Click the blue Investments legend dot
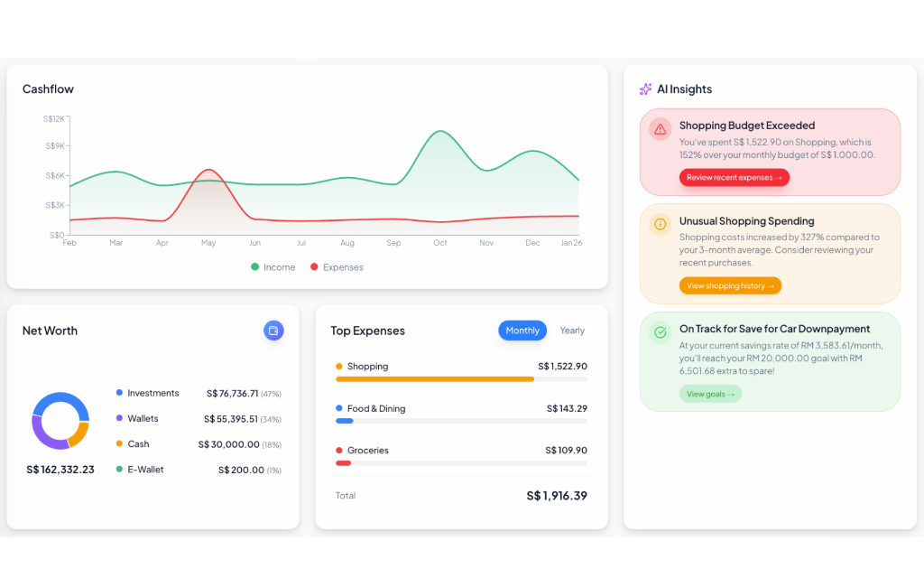Image resolution: width=924 pixels, height=578 pixels. coord(119,393)
